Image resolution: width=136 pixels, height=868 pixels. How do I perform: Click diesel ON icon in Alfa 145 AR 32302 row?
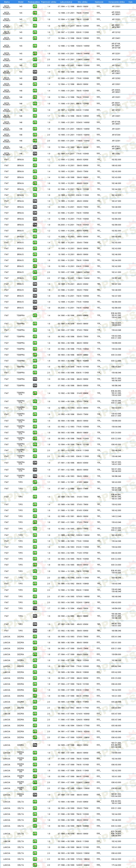[x=35, y=78]
